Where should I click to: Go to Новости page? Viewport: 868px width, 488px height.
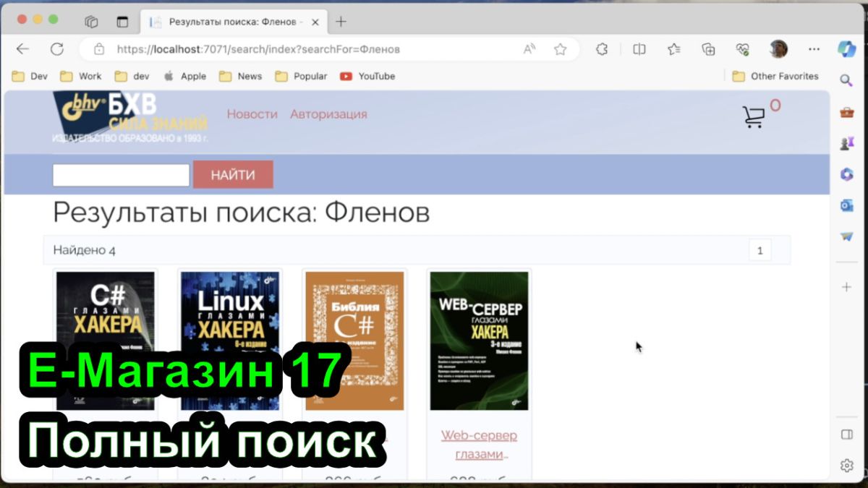[x=252, y=114]
